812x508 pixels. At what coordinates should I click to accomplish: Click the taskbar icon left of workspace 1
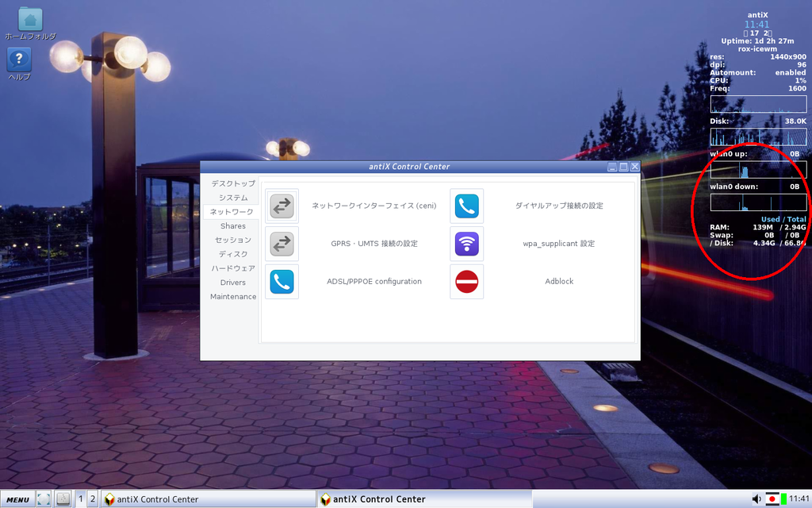coord(63,499)
